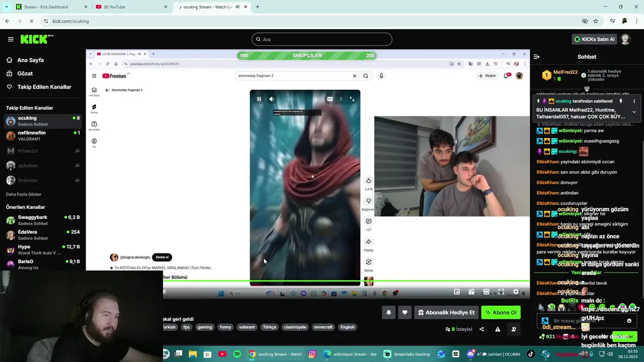The height and width of the screenshot is (362, 644).
Task: Open Instagram from the taskbar
Action: click(x=312, y=354)
